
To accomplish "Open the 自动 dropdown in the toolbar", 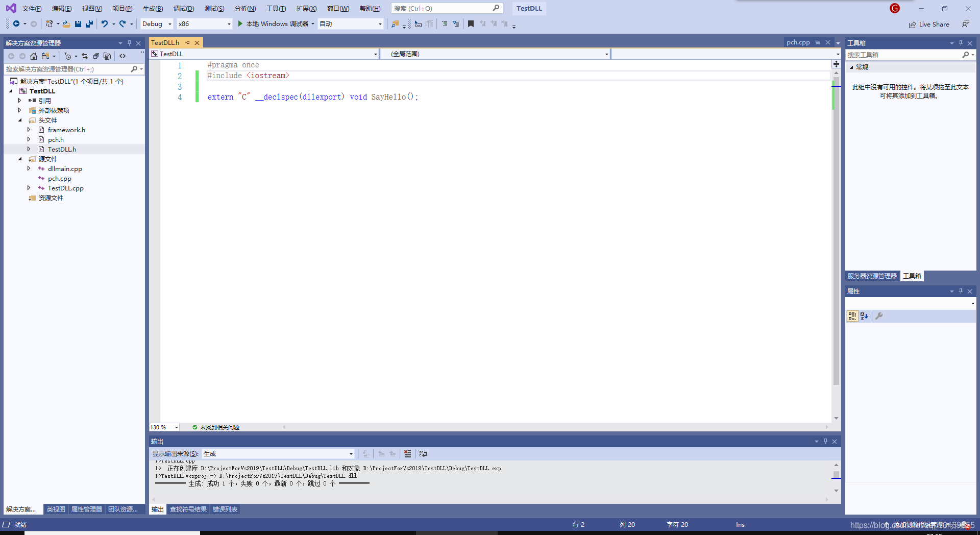I will pos(350,23).
